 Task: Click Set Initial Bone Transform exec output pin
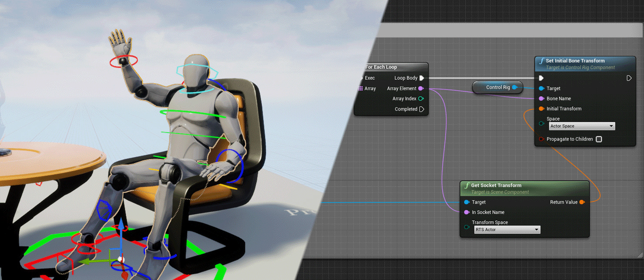click(629, 78)
